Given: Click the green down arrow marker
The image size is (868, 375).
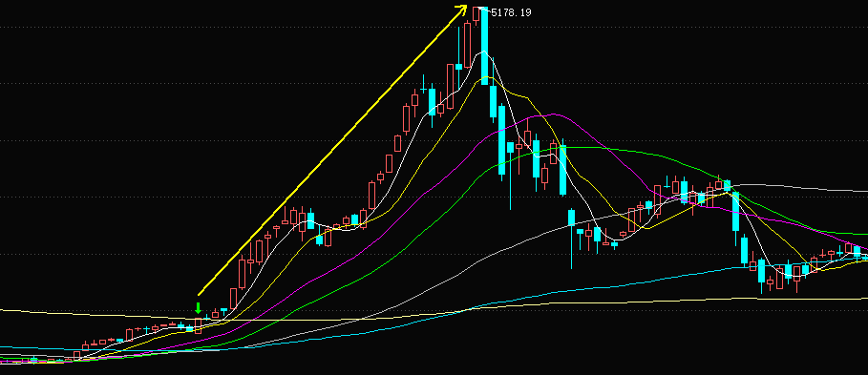Looking at the screenshot, I should 199,308.
